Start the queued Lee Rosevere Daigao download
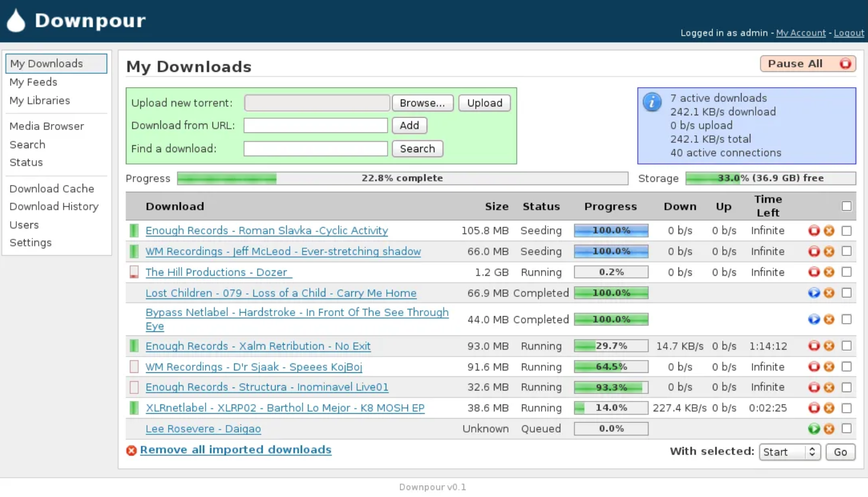868x497 pixels. coord(814,429)
